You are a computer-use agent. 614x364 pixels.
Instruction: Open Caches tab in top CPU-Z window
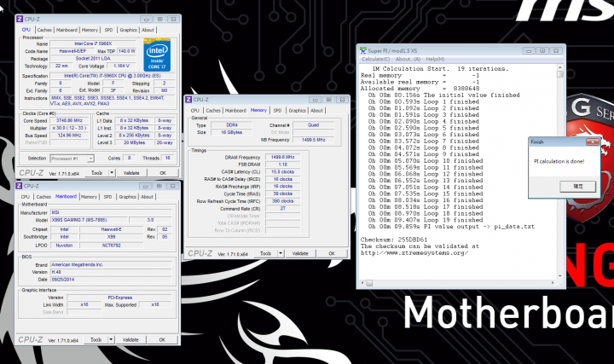click(44, 30)
